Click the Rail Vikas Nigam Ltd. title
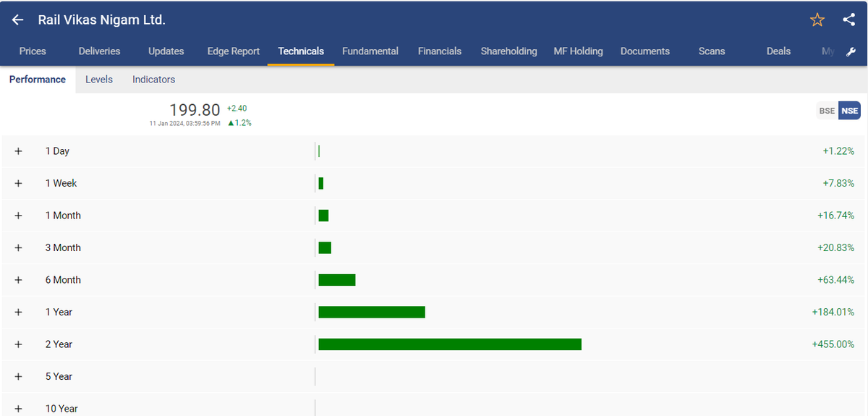 [102, 20]
